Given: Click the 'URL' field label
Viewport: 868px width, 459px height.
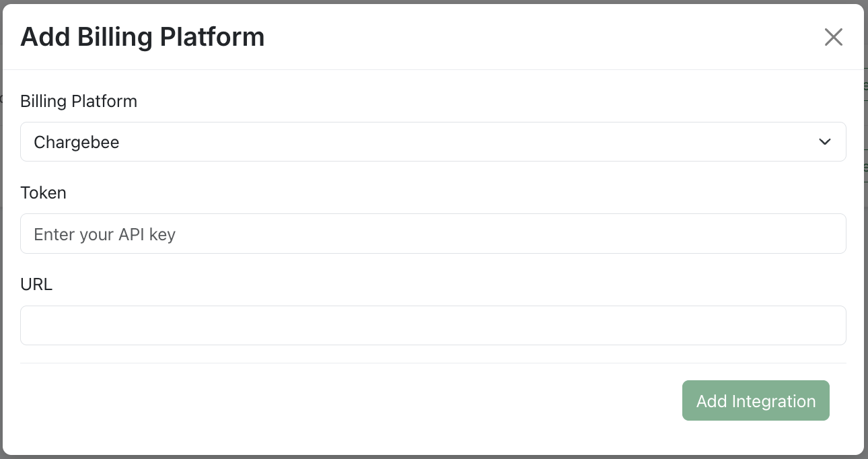Looking at the screenshot, I should (36, 285).
